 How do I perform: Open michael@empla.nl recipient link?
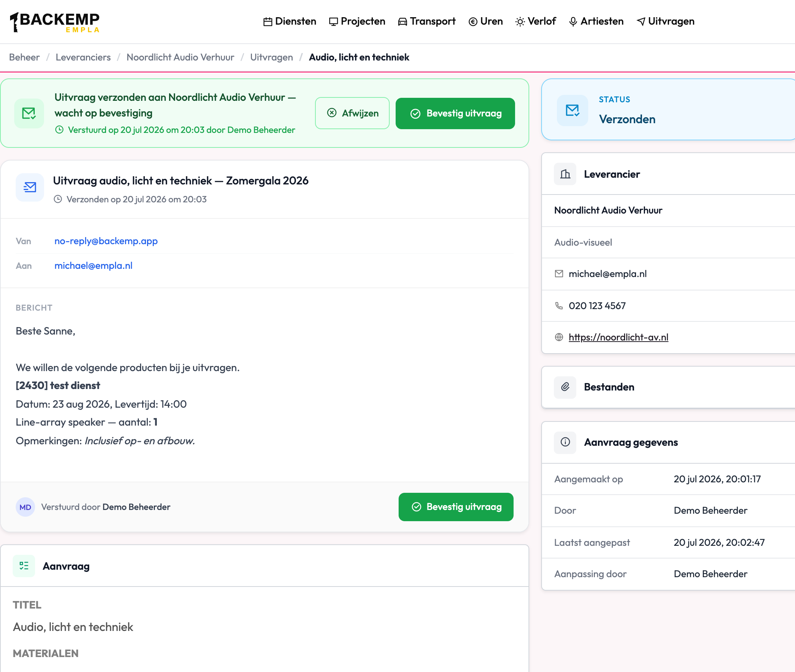[x=93, y=265]
